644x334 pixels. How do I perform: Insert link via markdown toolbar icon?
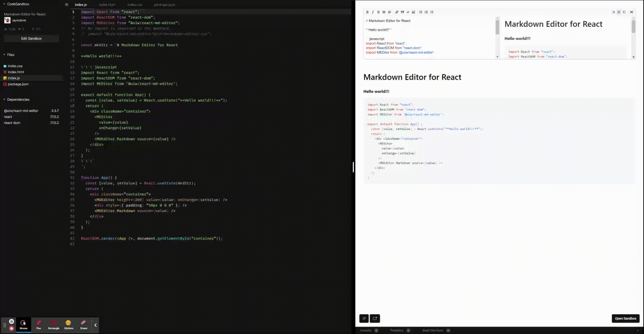pyautogui.click(x=397, y=12)
